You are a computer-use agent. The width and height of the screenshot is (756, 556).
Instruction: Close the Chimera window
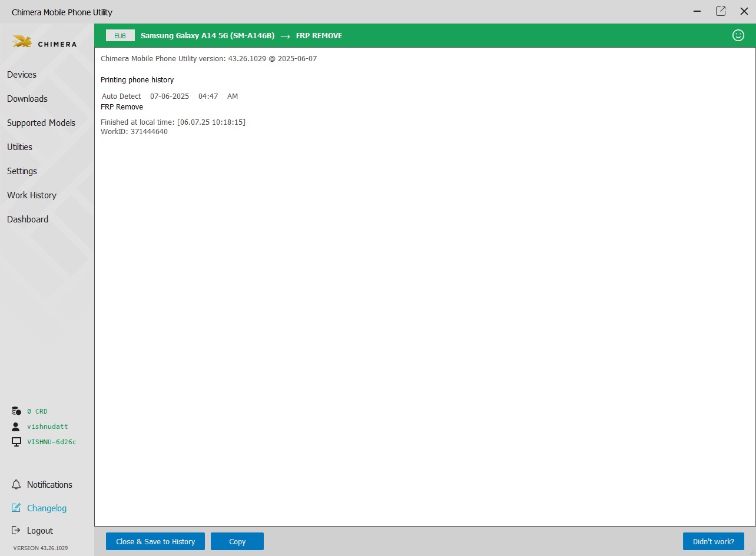pos(744,11)
